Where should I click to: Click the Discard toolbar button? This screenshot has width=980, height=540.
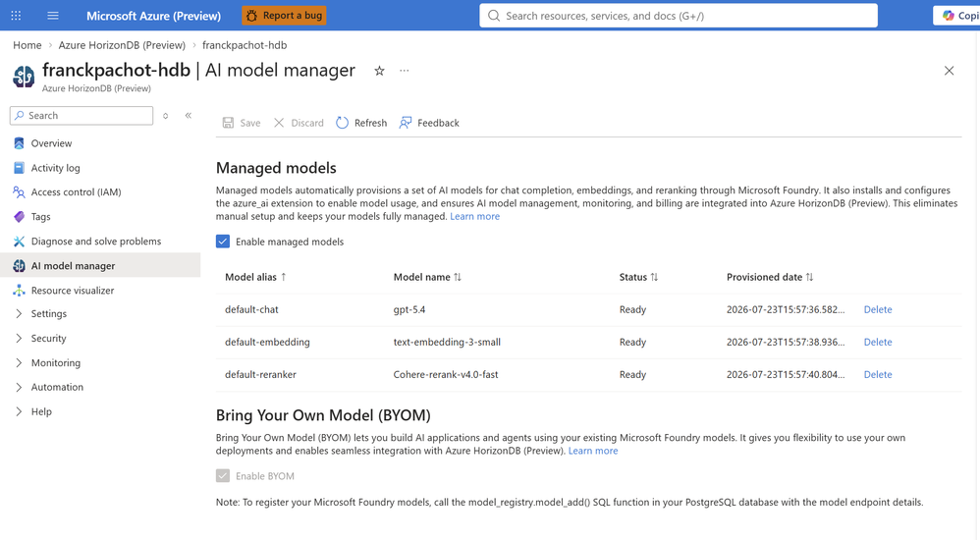[x=299, y=123]
